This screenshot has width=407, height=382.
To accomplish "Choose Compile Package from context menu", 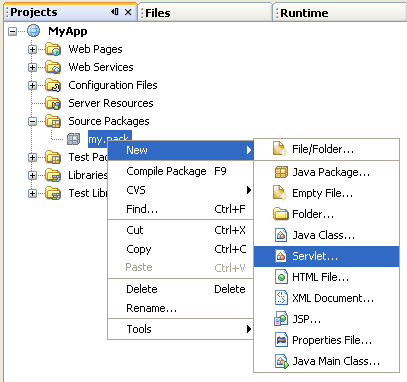I will pos(181,171).
